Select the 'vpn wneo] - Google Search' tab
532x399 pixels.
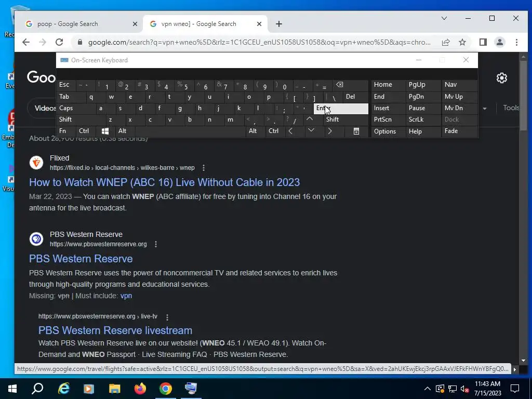(x=197, y=24)
